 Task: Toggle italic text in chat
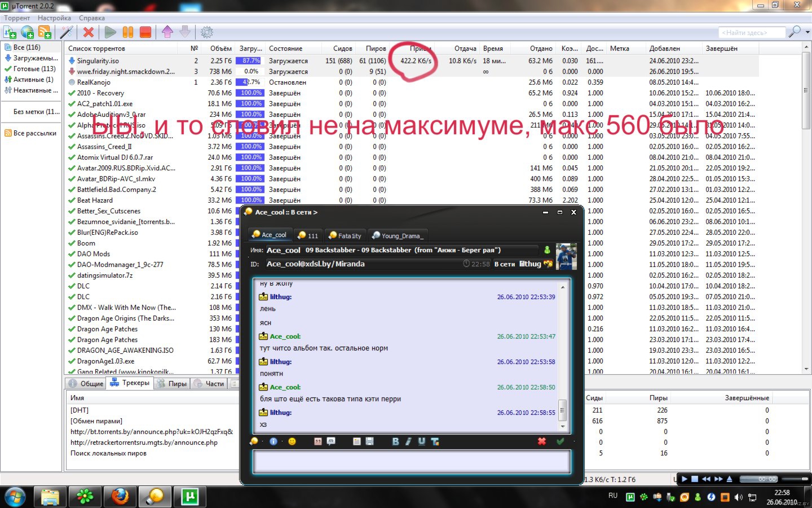pos(408,441)
